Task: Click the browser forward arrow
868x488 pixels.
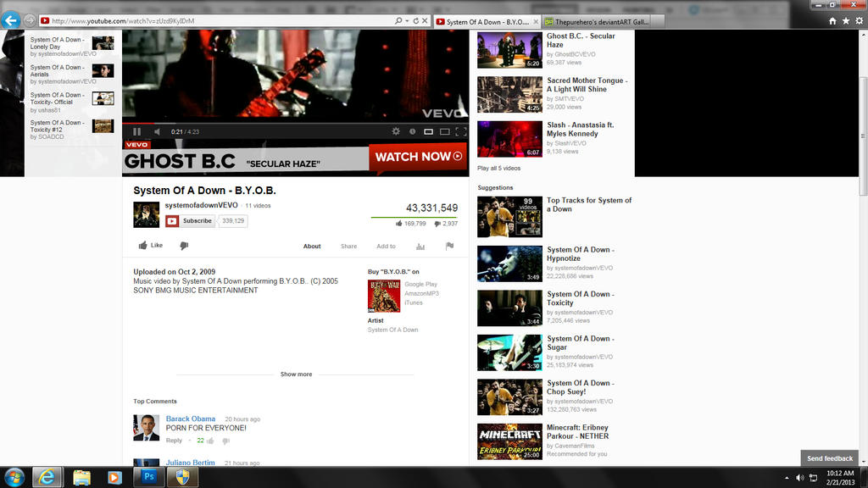Action: point(30,20)
